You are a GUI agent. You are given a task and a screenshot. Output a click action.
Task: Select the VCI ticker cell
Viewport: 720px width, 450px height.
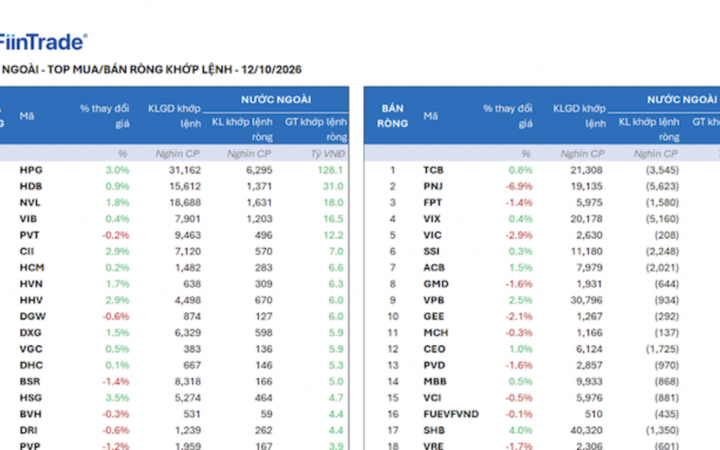click(x=432, y=398)
